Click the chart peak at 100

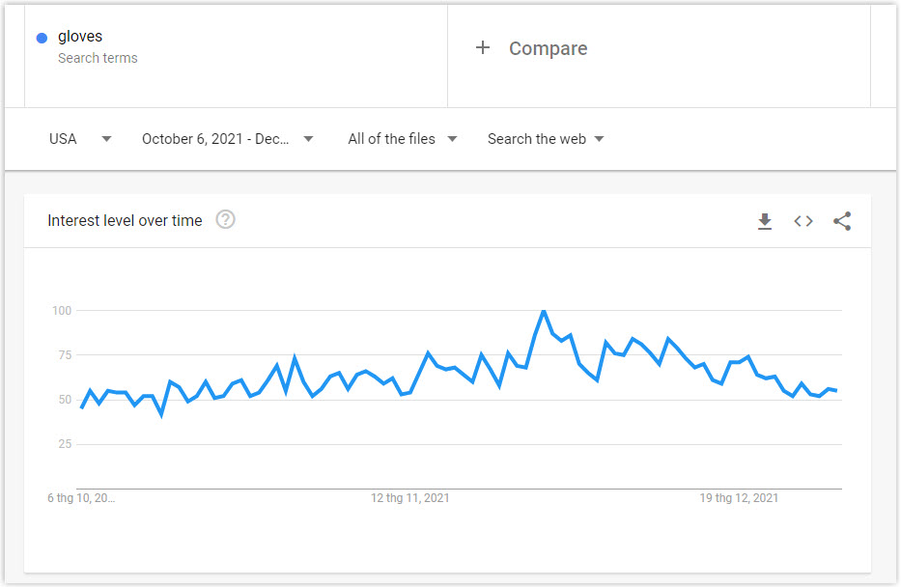pyautogui.click(x=544, y=312)
